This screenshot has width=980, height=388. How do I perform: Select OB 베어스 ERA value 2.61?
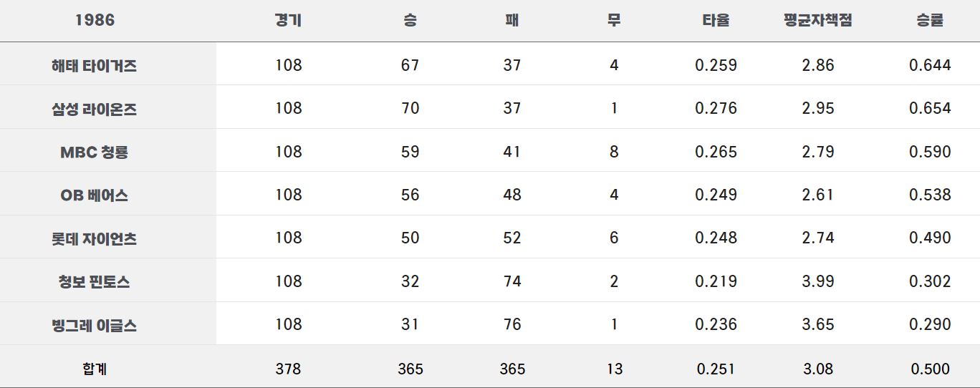[x=817, y=195]
